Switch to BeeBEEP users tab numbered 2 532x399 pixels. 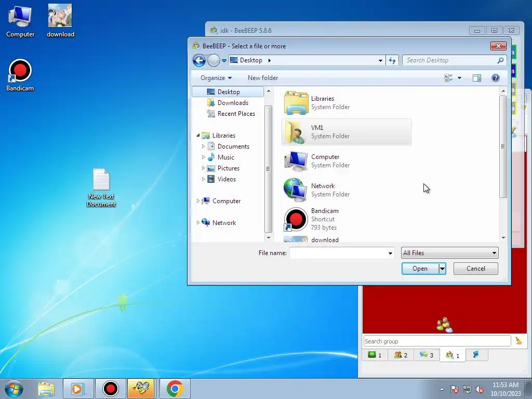point(401,355)
